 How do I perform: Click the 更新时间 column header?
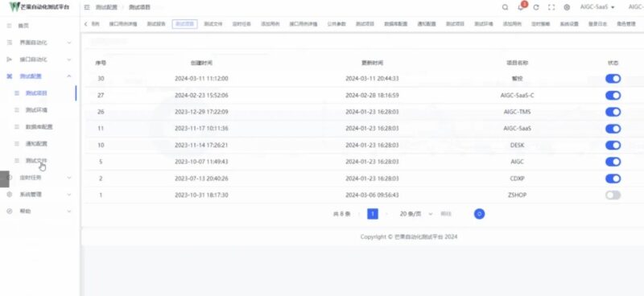pyautogui.click(x=372, y=64)
